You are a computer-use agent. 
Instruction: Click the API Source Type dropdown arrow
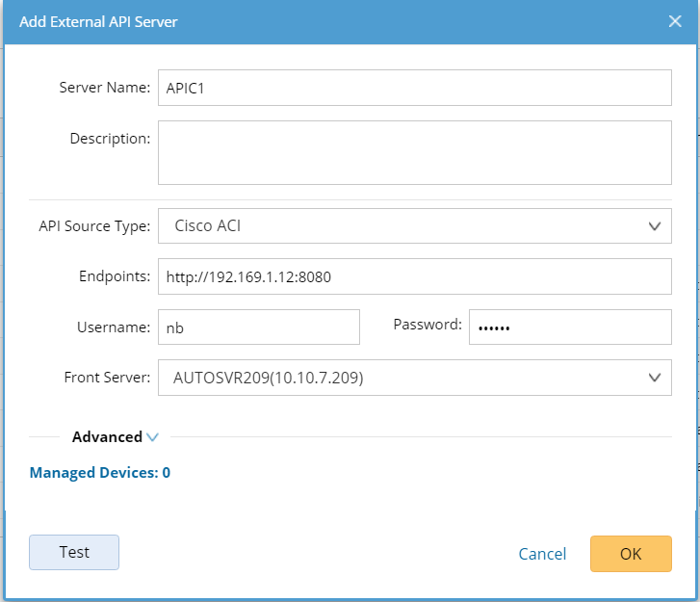tap(655, 226)
